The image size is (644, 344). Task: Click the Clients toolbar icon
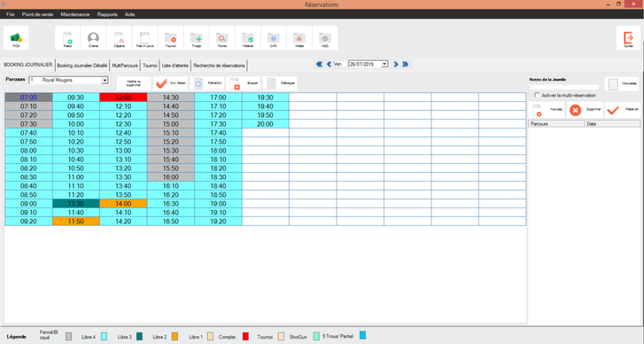pyautogui.click(x=93, y=38)
